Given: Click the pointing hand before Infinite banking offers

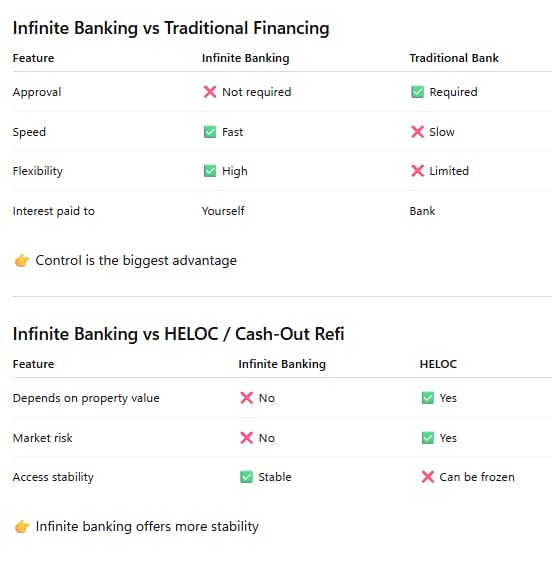Looking at the screenshot, I should click(22, 527).
